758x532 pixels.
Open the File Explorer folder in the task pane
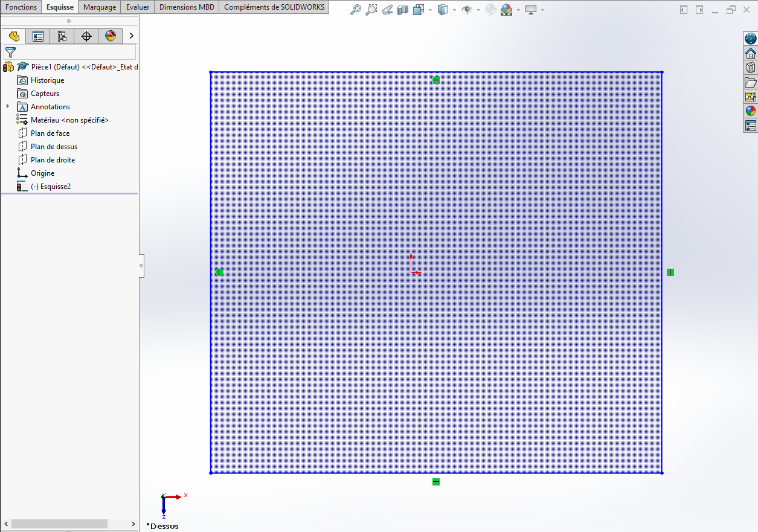click(750, 82)
